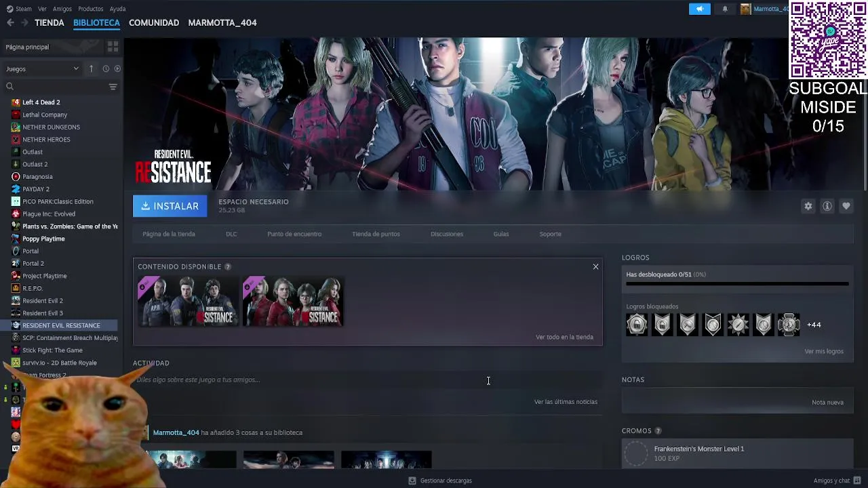Filter ready-to-play games with the play icon
The height and width of the screenshot is (488, 868).
coord(117,68)
